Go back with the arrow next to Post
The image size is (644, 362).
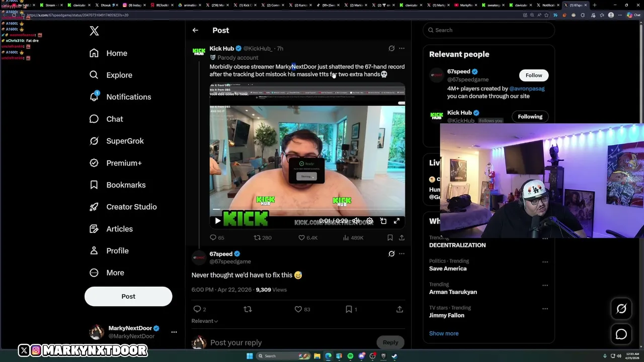(x=195, y=30)
